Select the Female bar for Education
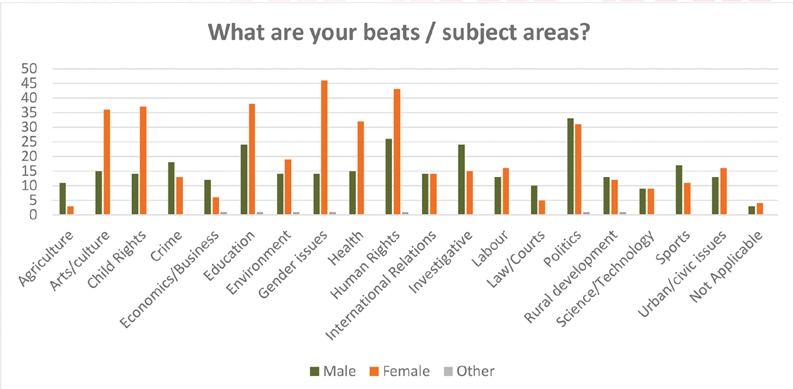The height and width of the screenshot is (389, 793). pos(252,159)
